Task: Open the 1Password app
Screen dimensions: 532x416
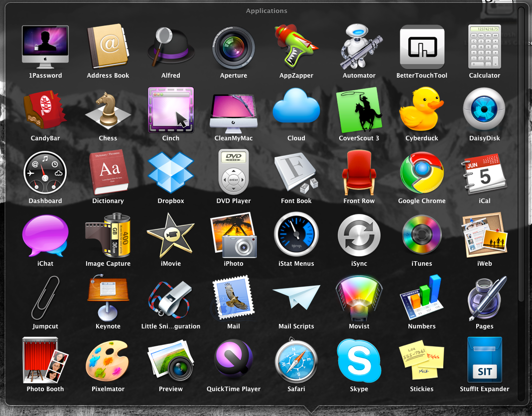Action: [x=45, y=47]
